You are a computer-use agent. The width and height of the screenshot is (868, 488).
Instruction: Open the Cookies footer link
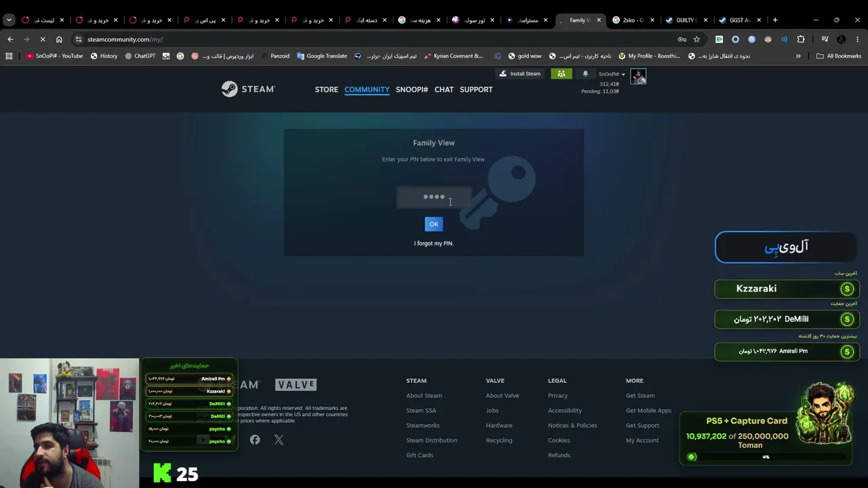[559, 441]
